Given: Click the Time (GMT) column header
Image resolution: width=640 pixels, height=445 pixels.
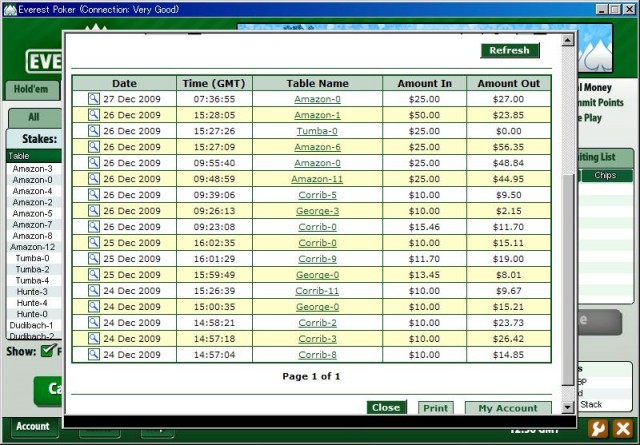Looking at the screenshot, I should [x=214, y=83].
